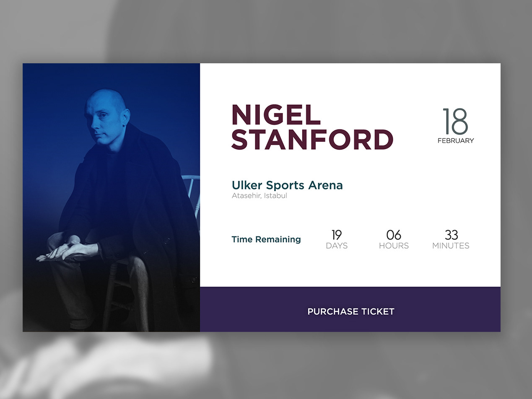Image resolution: width=532 pixels, height=399 pixels.
Task: Click the word STANFORD in the heading
Action: 312,140
